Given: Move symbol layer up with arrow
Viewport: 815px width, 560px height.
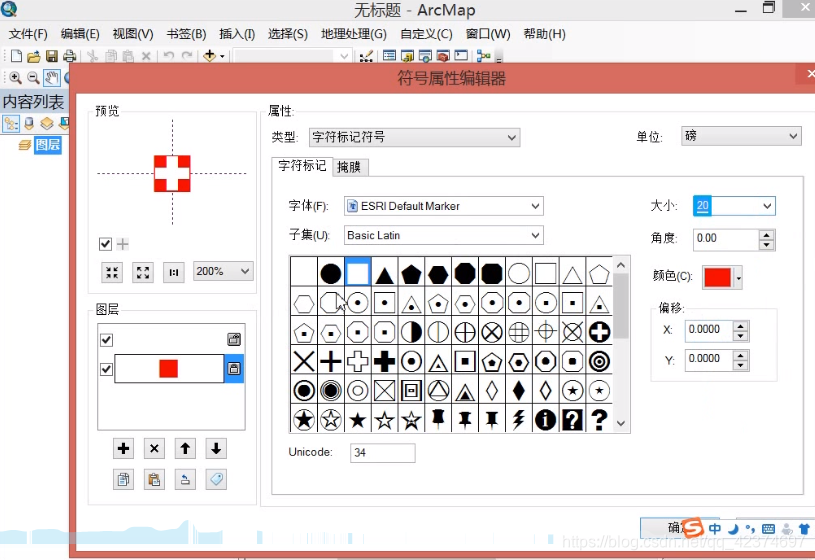Looking at the screenshot, I should coord(185,448).
